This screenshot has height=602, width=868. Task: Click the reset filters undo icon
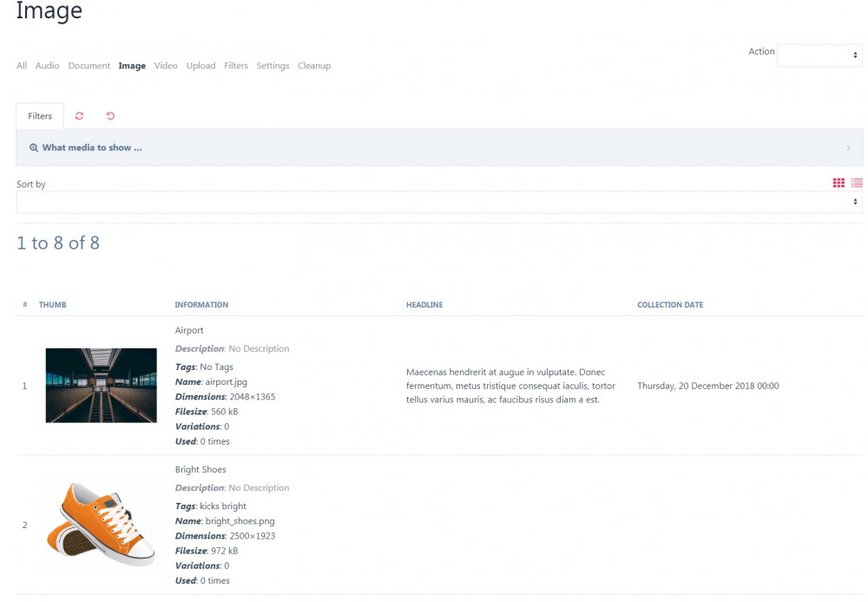point(110,116)
